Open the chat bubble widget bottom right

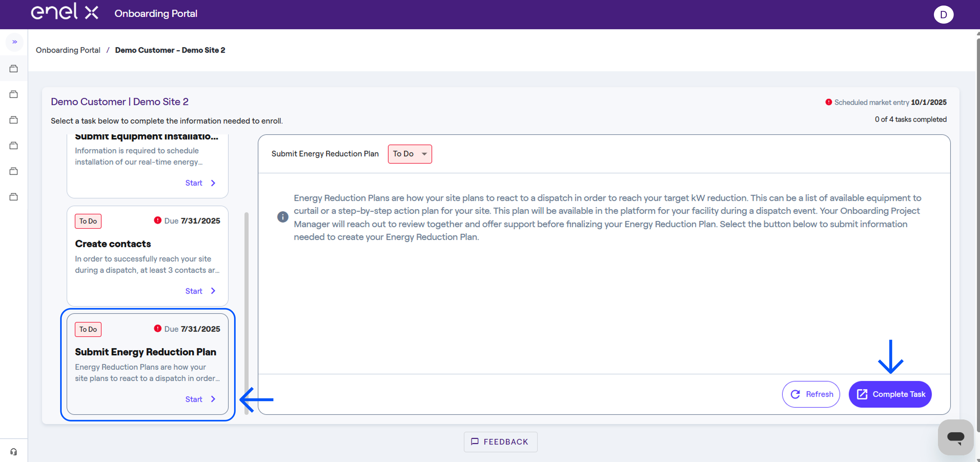pos(956,437)
